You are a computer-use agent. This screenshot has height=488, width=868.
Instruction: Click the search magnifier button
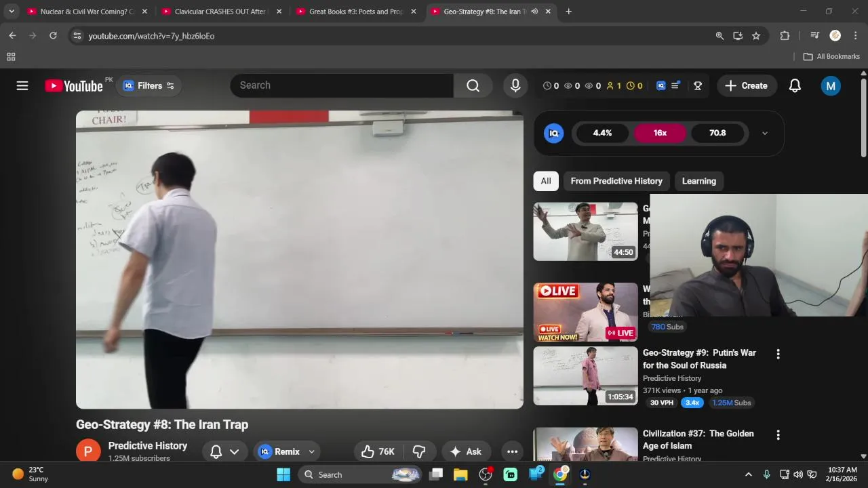pos(473,85)
